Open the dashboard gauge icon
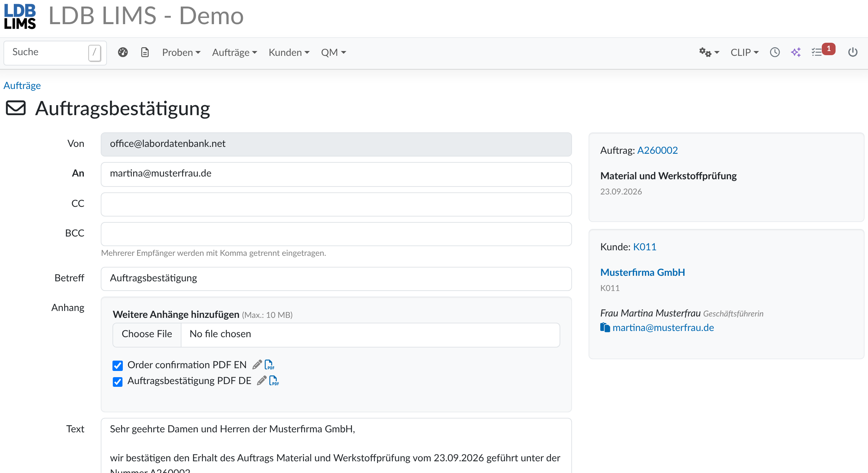 (x=123, y=52)
